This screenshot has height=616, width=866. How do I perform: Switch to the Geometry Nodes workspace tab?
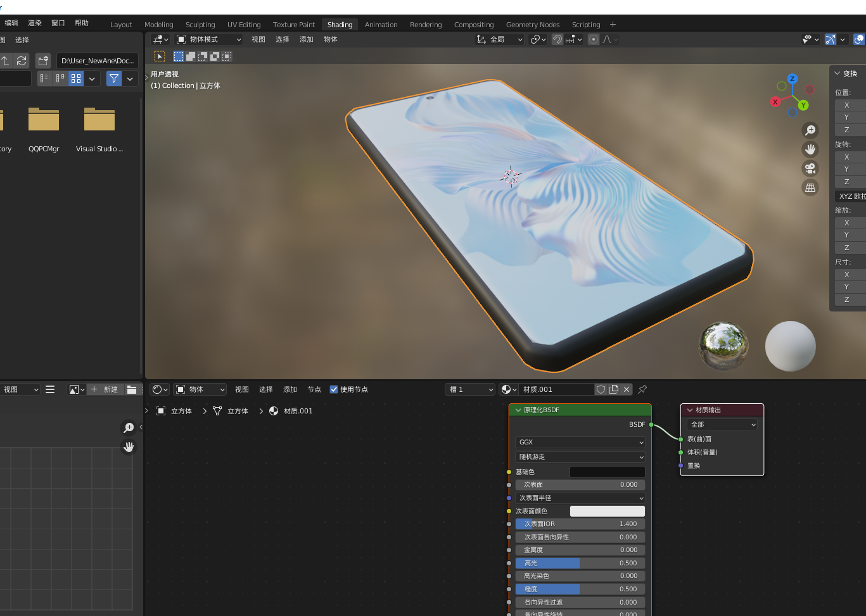click(533, 25)
